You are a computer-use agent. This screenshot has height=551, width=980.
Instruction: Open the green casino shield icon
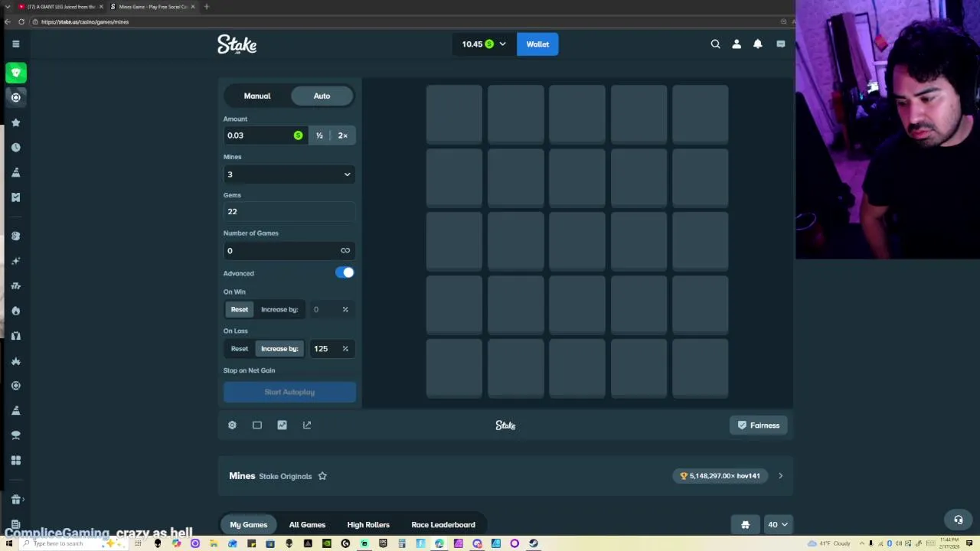(x=15, y=73)
